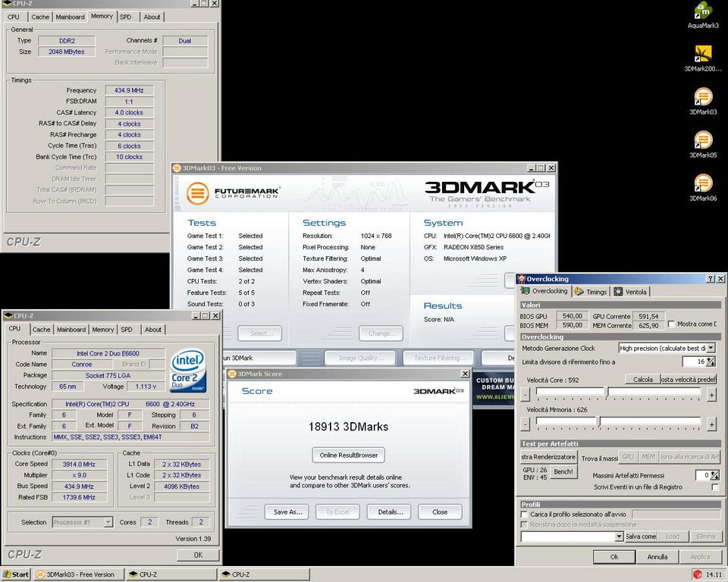Viewport: 728px width, 582px height.
Task: Open Mainboard tab in lower CPU-Z window
Action: click(x=71, y=330)
